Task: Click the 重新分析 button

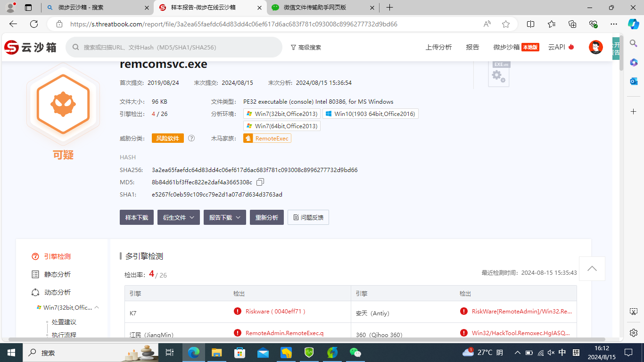Action: (267, 217)
